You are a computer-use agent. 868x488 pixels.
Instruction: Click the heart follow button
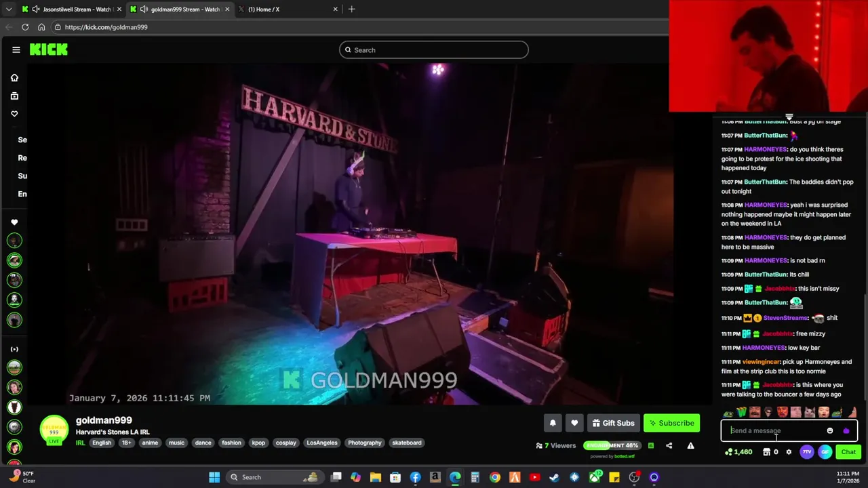coord(574,423)
